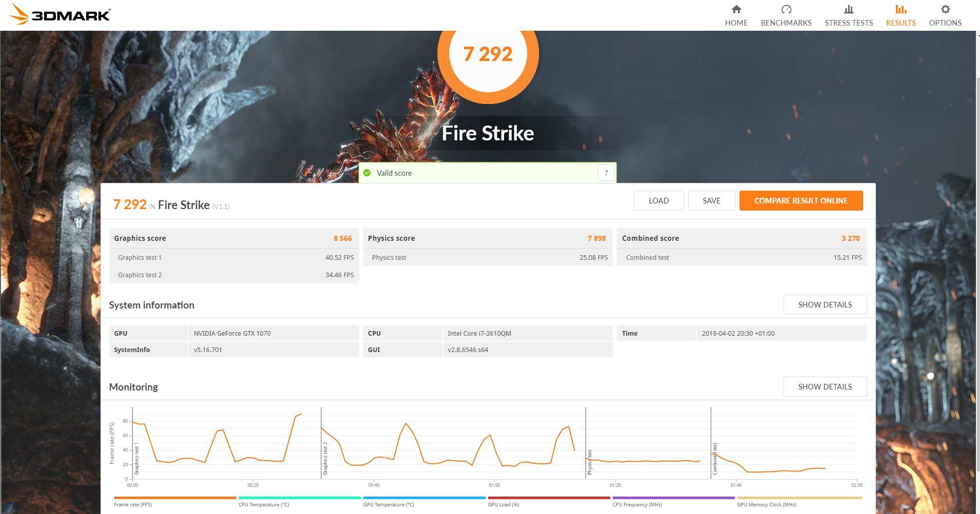
Task: Show details for System information
Action: [825, 304]
